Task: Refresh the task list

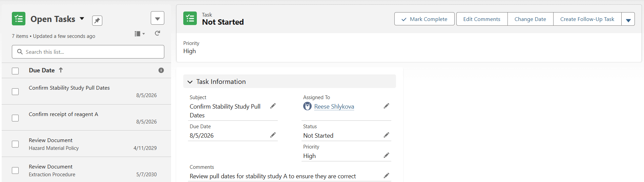Action: (158, 33)
